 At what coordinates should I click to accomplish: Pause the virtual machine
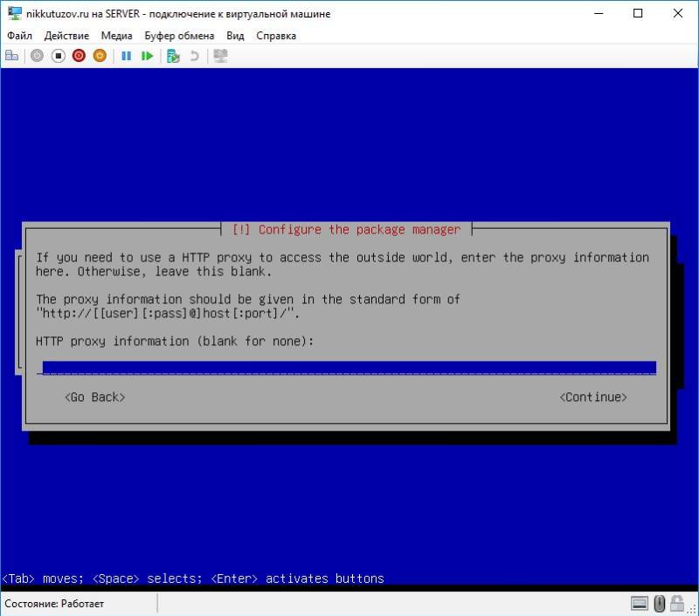[128, 55]
